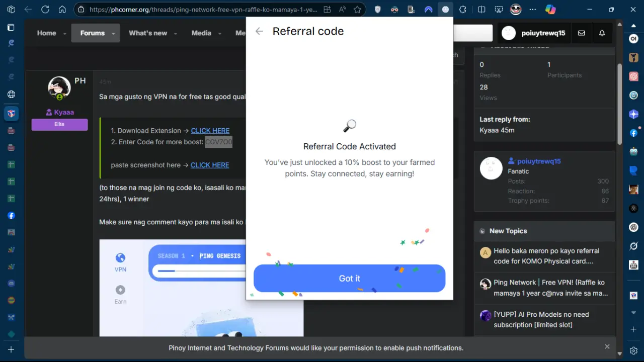Viewport: 644px width, 362px height.
Task: Refresh the current page
Action: [45, 9]
